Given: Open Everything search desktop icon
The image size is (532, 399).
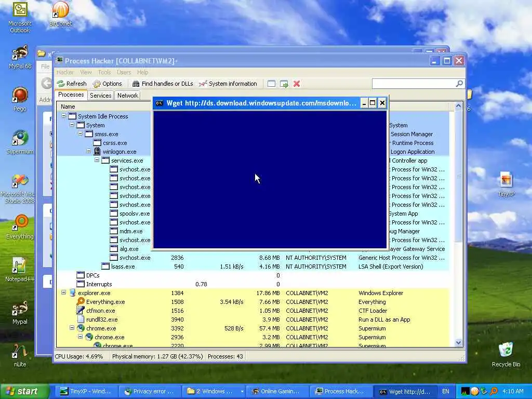Looking at the screenshot, I should coord(20,228).
